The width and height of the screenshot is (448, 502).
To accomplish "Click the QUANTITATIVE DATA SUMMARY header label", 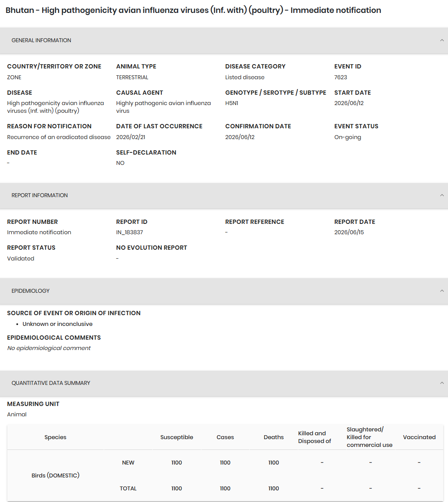I will 51,383.
